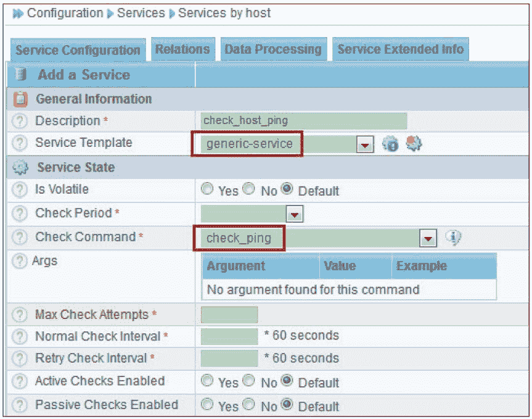Image resolution: width=532 pixels, height=419 pixels.
Task: Click Configuration breadcrumb link
Action: coord(65,13)
